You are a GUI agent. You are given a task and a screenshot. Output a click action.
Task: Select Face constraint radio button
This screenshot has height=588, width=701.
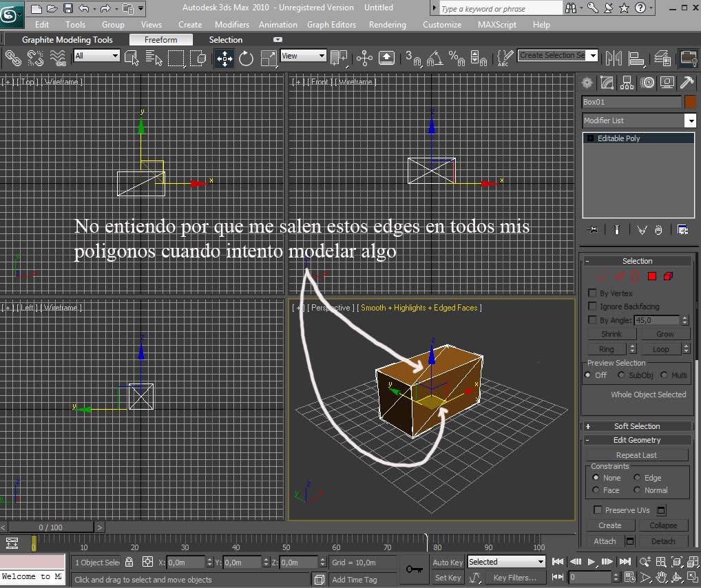pyautogui.click(x=596, y=490)
